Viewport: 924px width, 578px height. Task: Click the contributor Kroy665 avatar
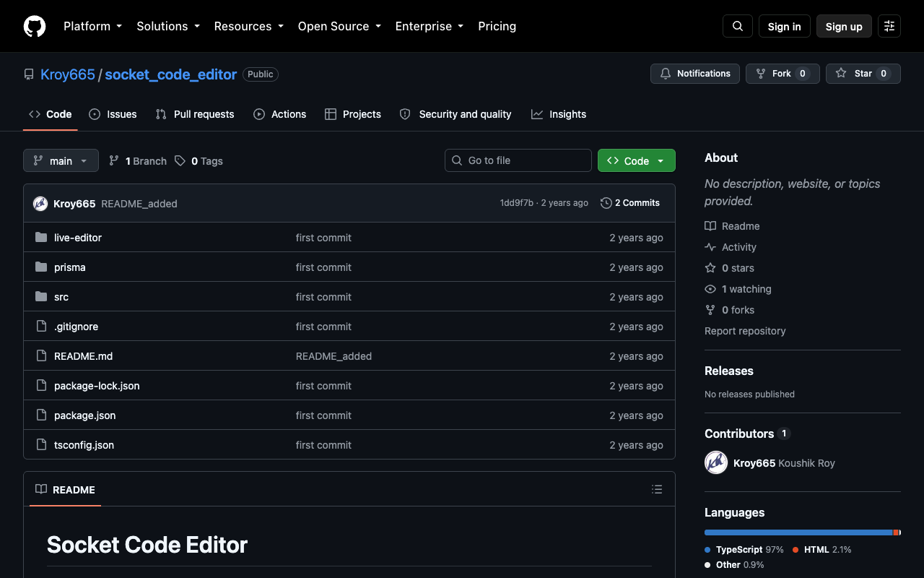(716, 462)
